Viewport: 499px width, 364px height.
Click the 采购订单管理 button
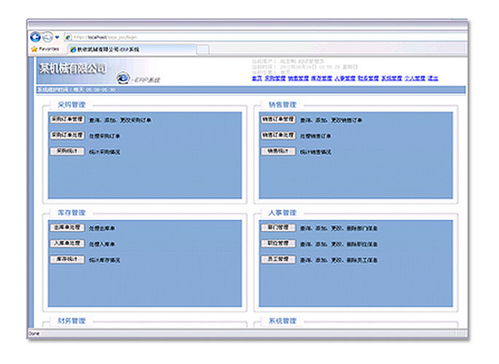click(67, 119)
